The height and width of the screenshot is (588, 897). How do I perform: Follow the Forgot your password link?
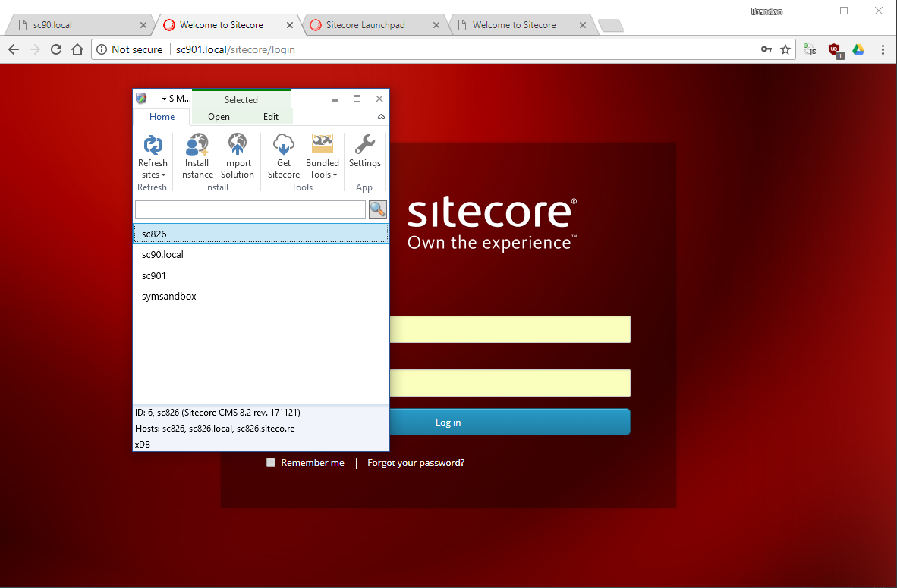(416, 463)
